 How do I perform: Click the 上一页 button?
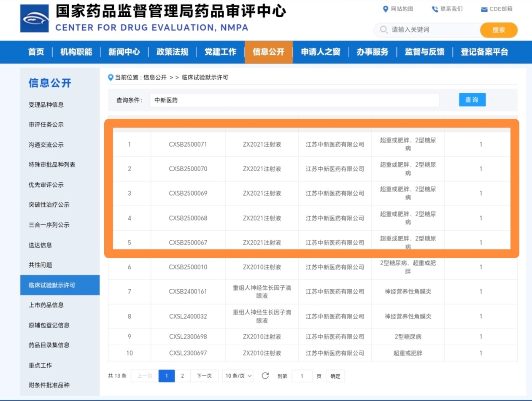point(145,376)
